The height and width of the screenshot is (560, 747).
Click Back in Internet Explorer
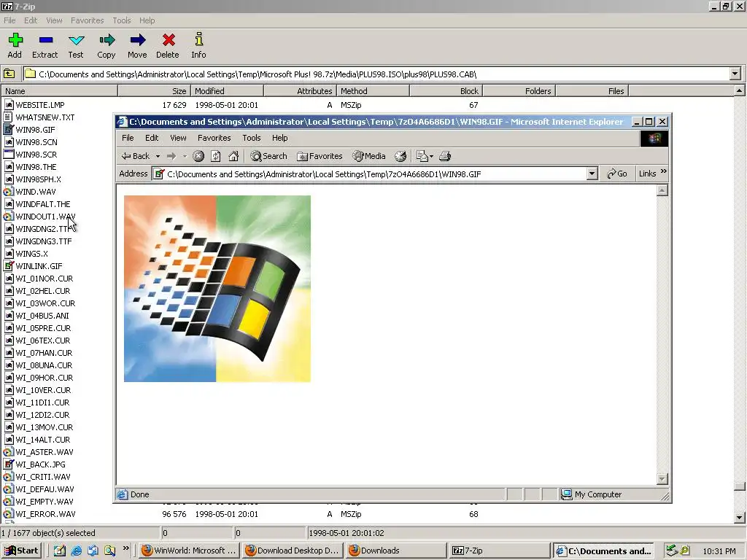click(136, 156)
